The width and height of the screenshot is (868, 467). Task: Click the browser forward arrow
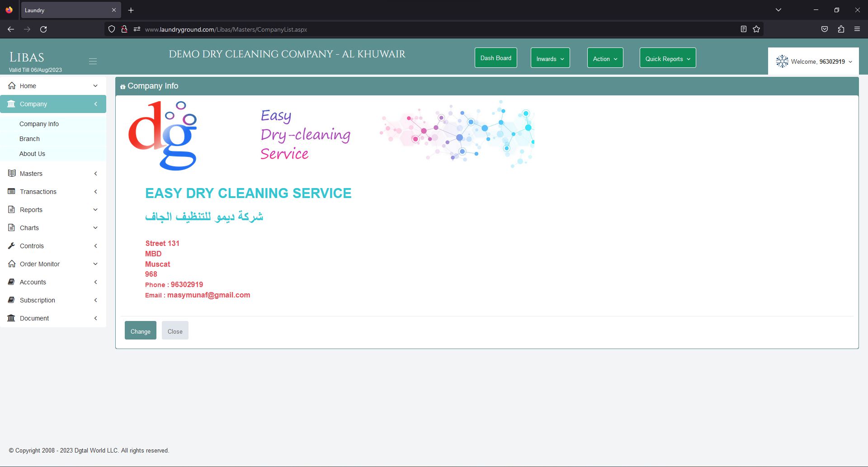click(27, 29)
